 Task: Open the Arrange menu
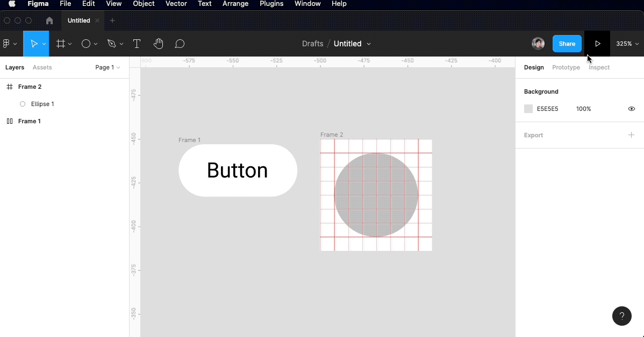click(235, 4)
